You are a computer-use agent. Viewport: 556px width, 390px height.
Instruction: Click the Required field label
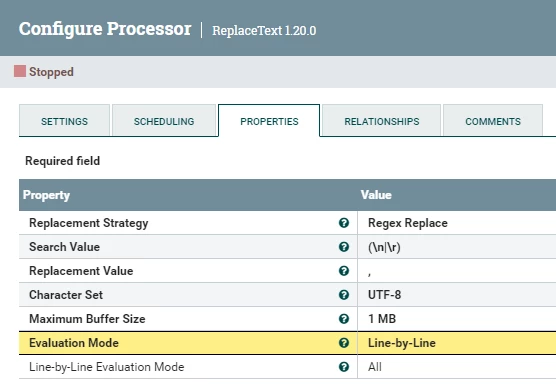tap(62, 161)
